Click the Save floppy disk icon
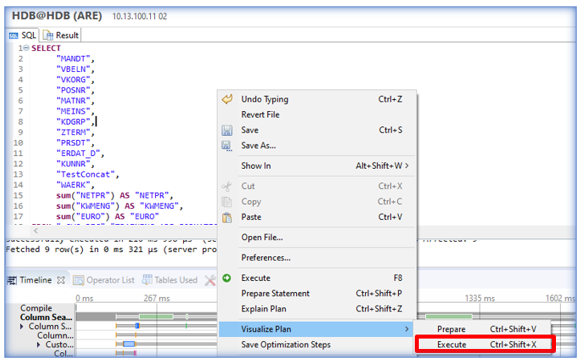584x364 pixels. tap(227, 130)
